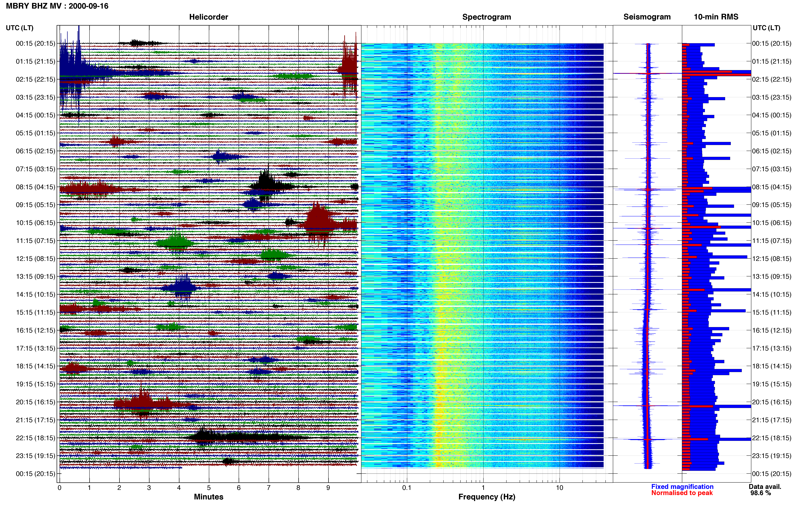Click the right-axis label "13:15 (09:15)"
Screen dimensions: 812x508
pos(772,277)
